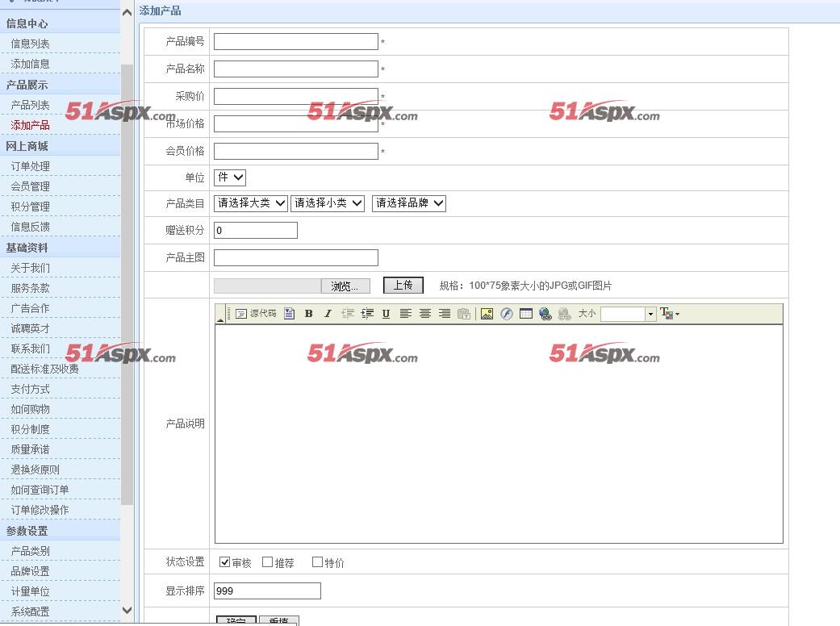Open the 请选择大类 category dropdown
Screen dimensions: 840x626
point(251,203)
